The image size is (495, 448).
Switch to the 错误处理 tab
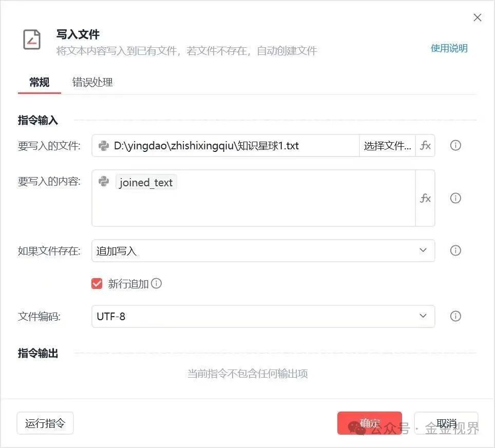92,82
